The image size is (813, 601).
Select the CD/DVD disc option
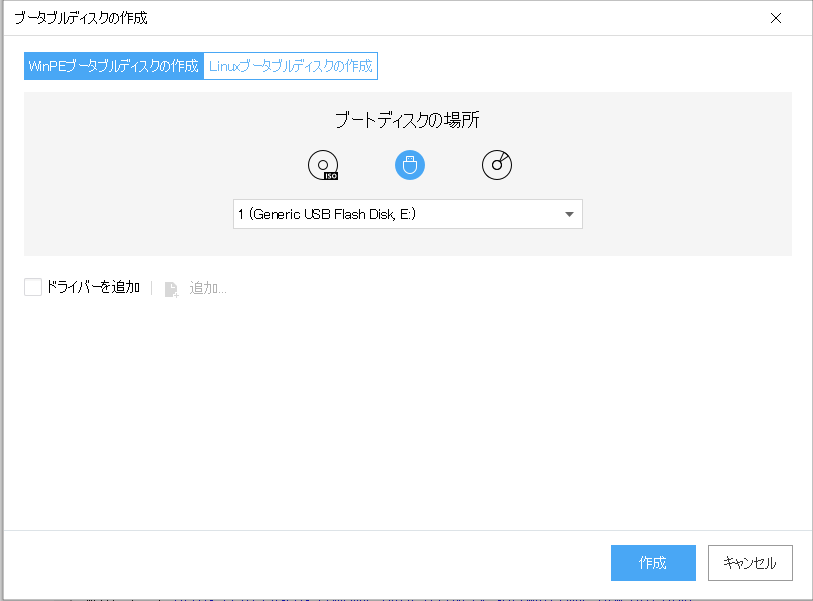pyautogui.click(x=497, y=165)
